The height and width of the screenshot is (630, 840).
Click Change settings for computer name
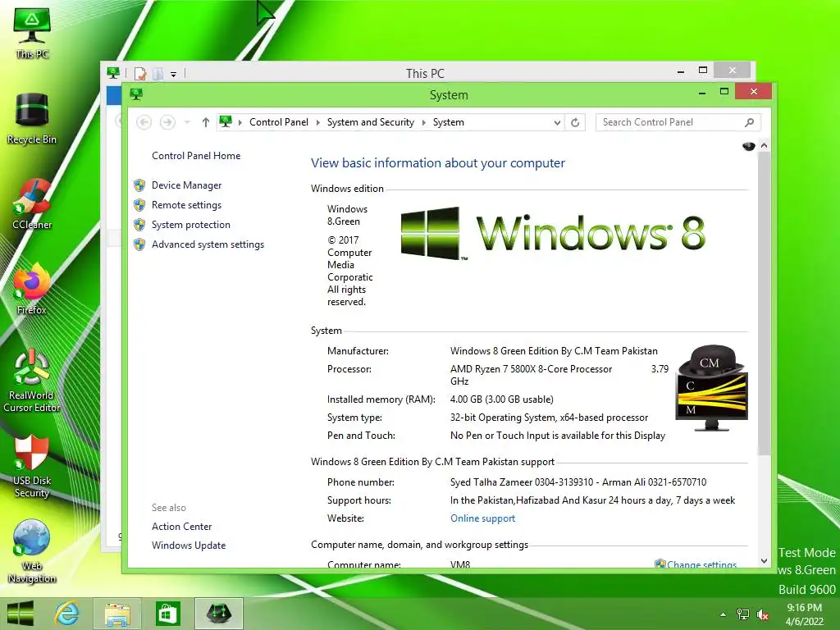(701, 564)
